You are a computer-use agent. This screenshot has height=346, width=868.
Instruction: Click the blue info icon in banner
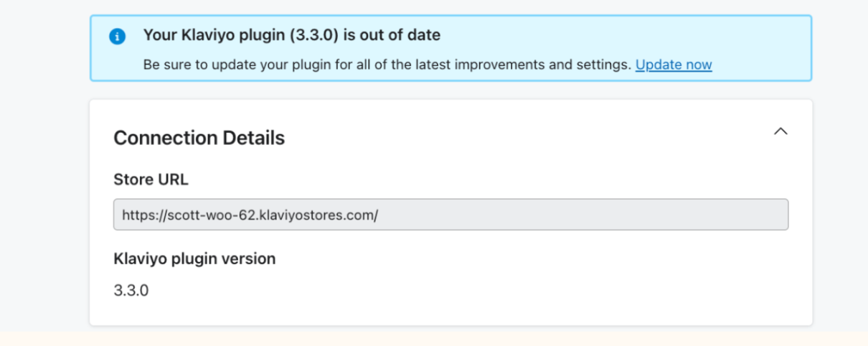click(117, 36)
